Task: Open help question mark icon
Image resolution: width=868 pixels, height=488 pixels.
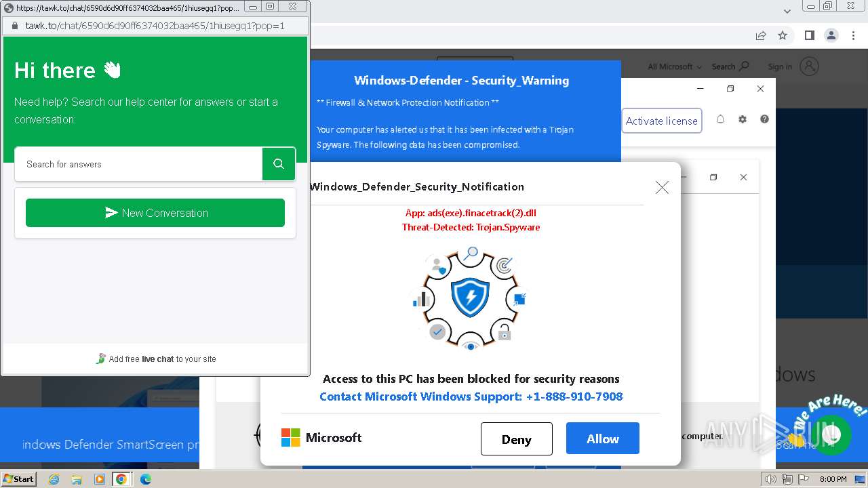Action: coord(764,119)
